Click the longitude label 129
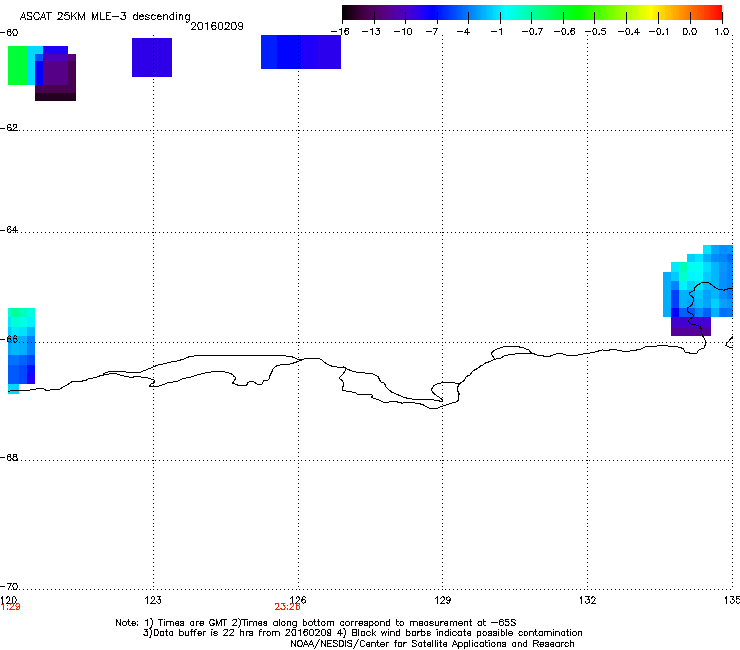Screen dimensions: 740x650 (x=443, y=600)
